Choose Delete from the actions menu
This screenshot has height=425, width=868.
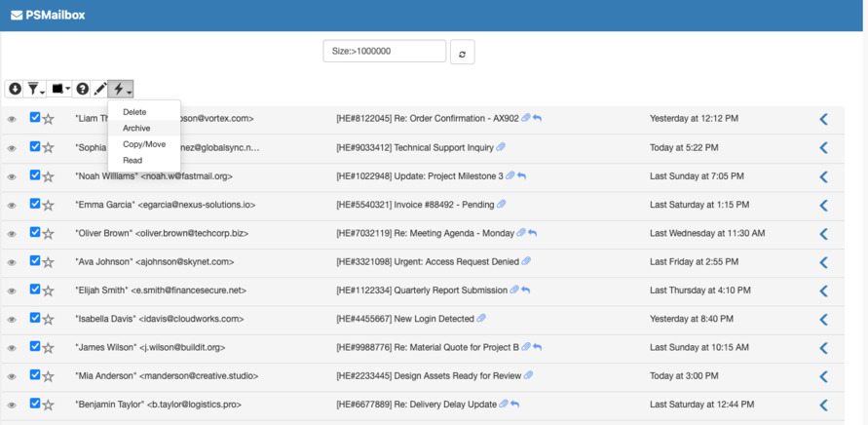(134, 112)
